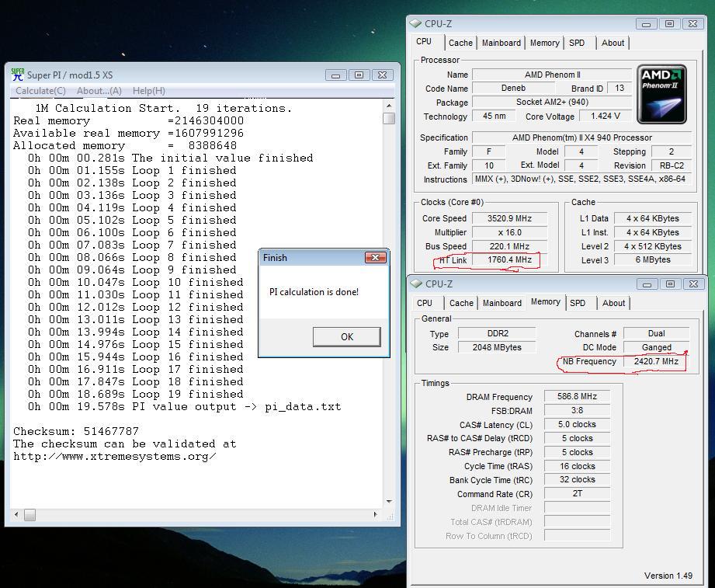This screenshot has width=715, height=588.
Task: Click the CAS# Latency value 5.0 clocks
Action: click(577, 424)
